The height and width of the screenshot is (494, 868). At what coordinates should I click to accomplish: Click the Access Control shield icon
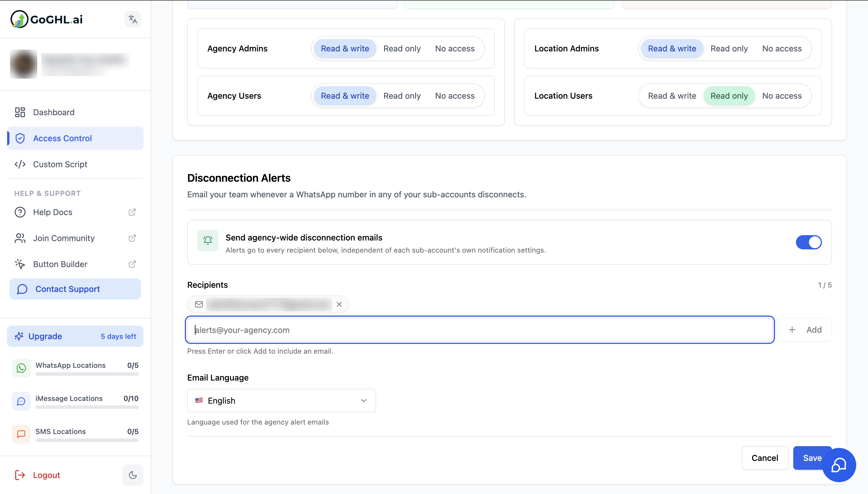(x=20, y=138)
